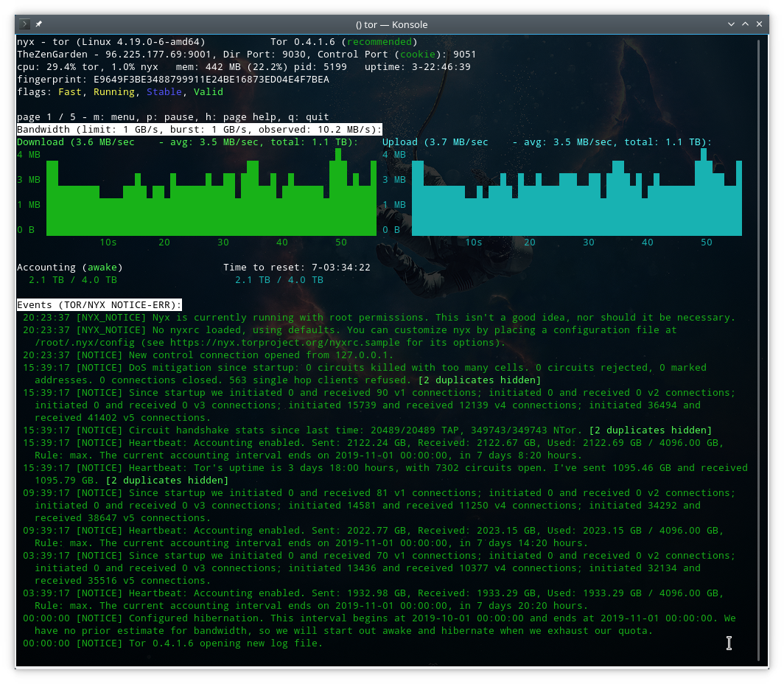The width and height of the screenshot is (784, 684).
Task: Click 'Dir Port: 9030' text
Action: point(264,55)
